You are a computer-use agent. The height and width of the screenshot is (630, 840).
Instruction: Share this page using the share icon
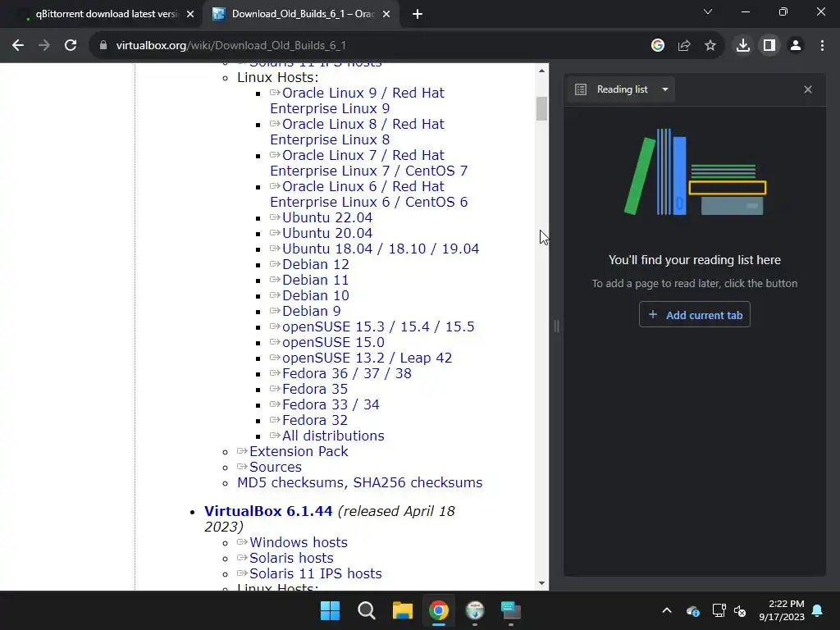pyautogui.click(x=684, y=46)
